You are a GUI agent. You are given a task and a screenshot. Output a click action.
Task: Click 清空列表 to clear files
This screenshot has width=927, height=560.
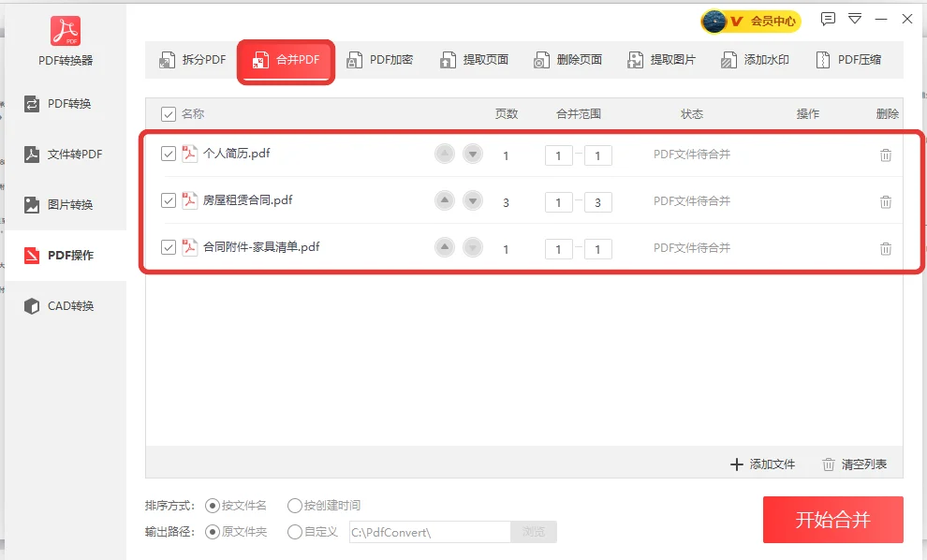[854, 464]
